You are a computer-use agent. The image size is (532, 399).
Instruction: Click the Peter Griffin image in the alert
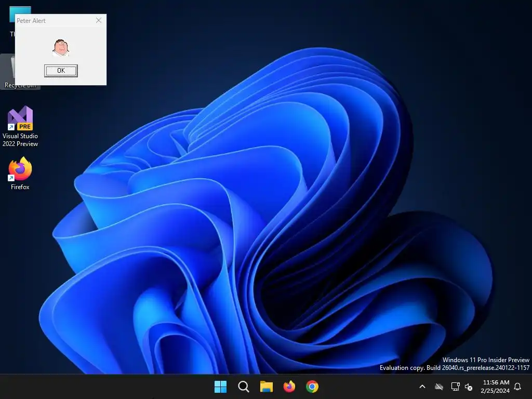pos(61,48)
